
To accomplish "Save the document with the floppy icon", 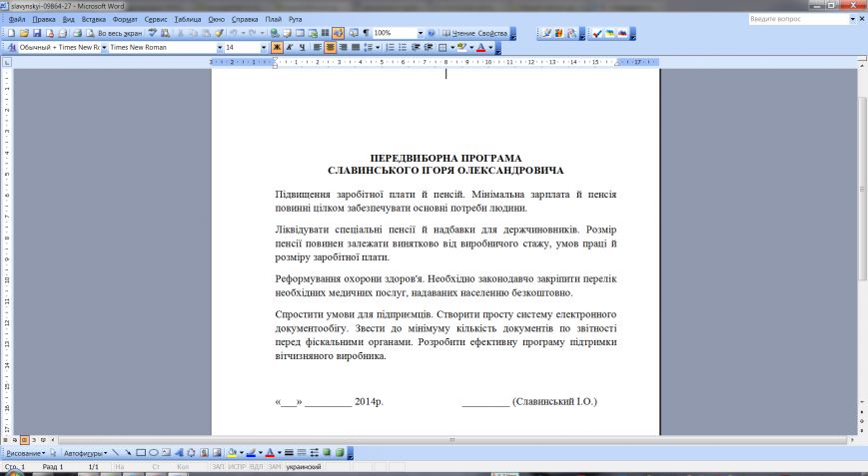I will click(37, 33).
